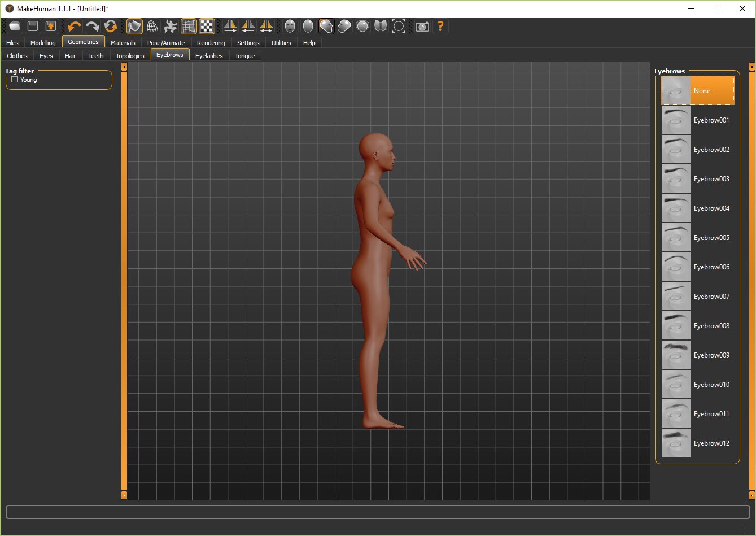Enable the Young tag filter checkbox

point(15,80)
